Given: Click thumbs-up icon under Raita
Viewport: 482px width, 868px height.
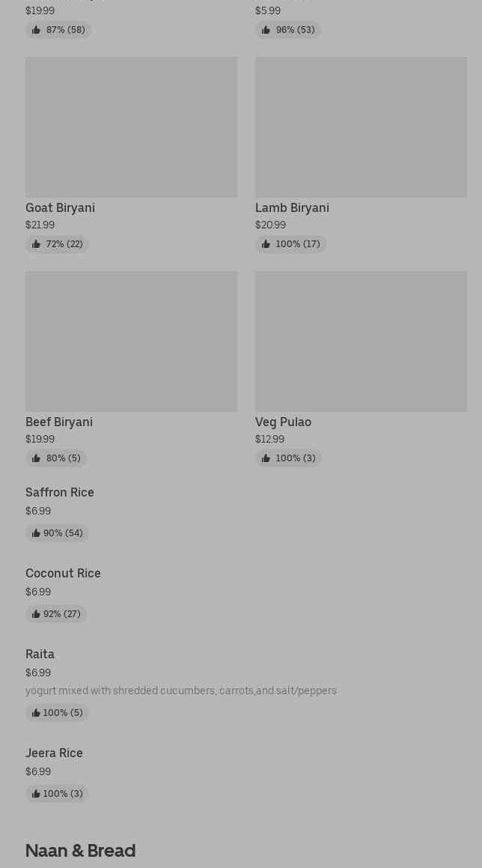Looking at the screenshot, I should 36,713.
